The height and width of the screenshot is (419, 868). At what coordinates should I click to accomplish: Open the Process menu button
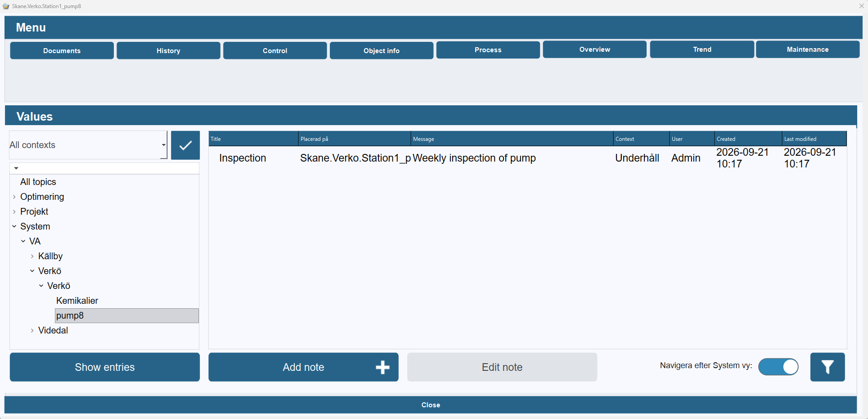488,50
